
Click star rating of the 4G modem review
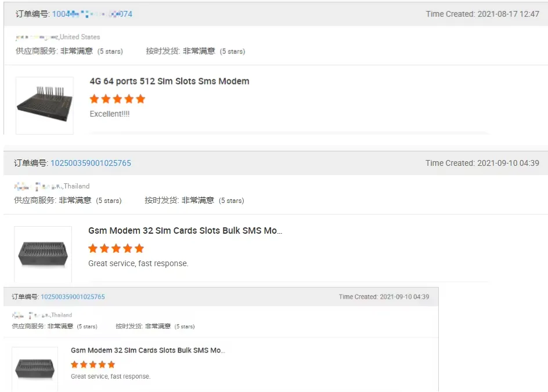[x=117, y=99]
